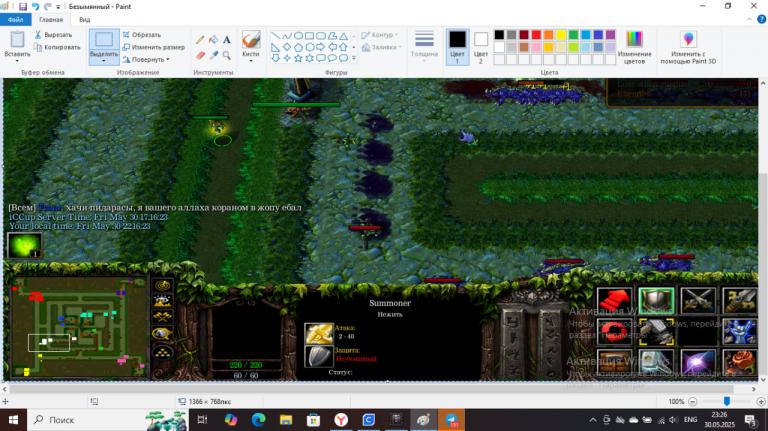Choose the Right arrow shape
Image resolution: width=768 pixels, height=431 pixels.
click(321, 47)
